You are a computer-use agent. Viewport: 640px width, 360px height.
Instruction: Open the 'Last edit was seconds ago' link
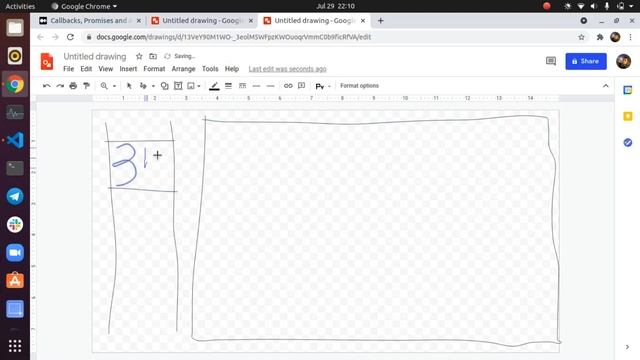tap(287, 69)
